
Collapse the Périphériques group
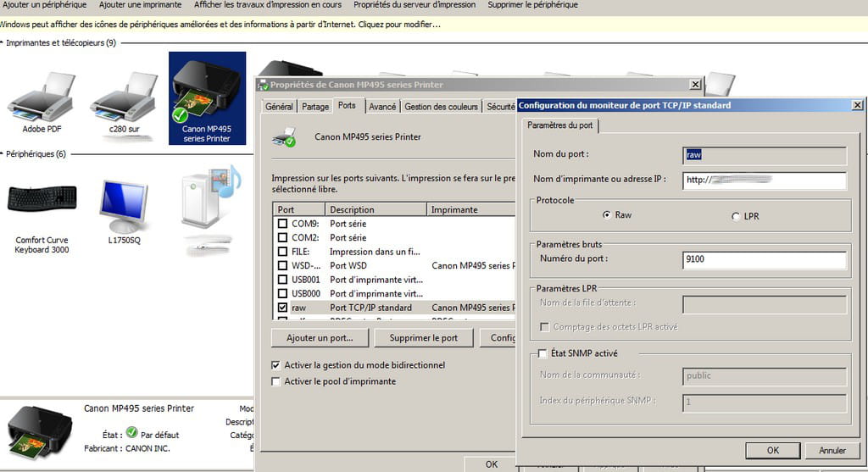[x=3, y=154]
